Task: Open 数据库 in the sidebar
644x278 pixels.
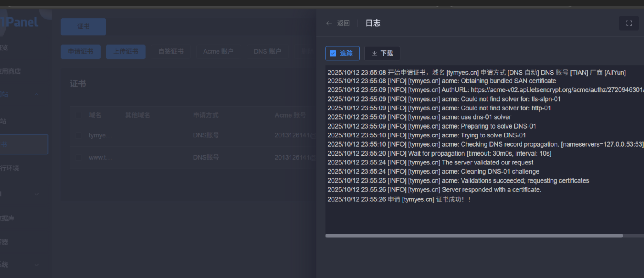Action: tap(7, 218)
